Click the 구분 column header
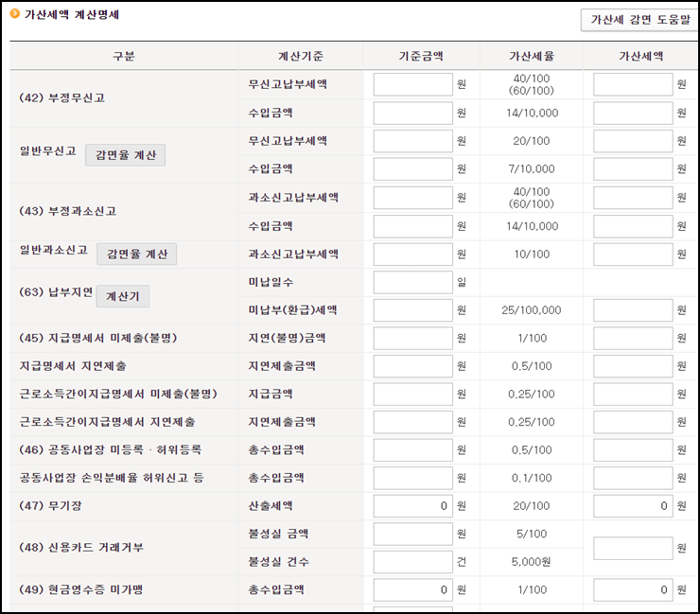Image resolution: width=700 pixels, height=614 pixels. (x=124, y=56)
